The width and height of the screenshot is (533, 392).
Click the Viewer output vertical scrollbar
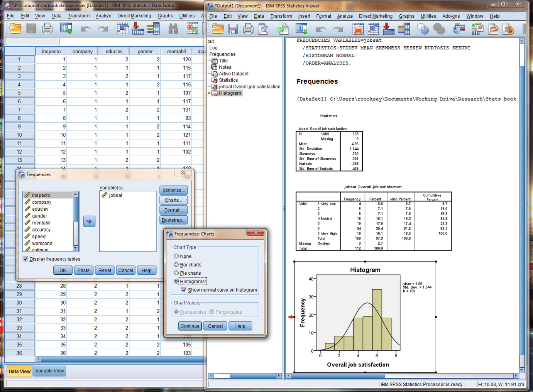click(x=522, y=205)
